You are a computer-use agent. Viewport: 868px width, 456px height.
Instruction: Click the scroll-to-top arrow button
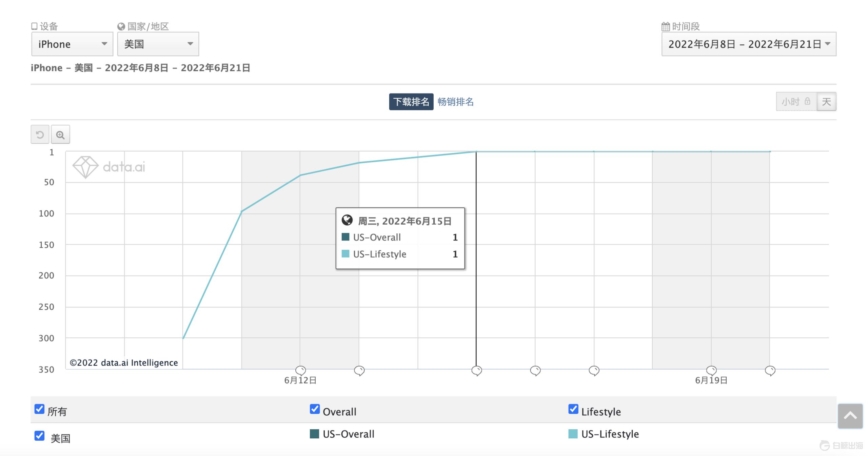click(x=850, y=416)
